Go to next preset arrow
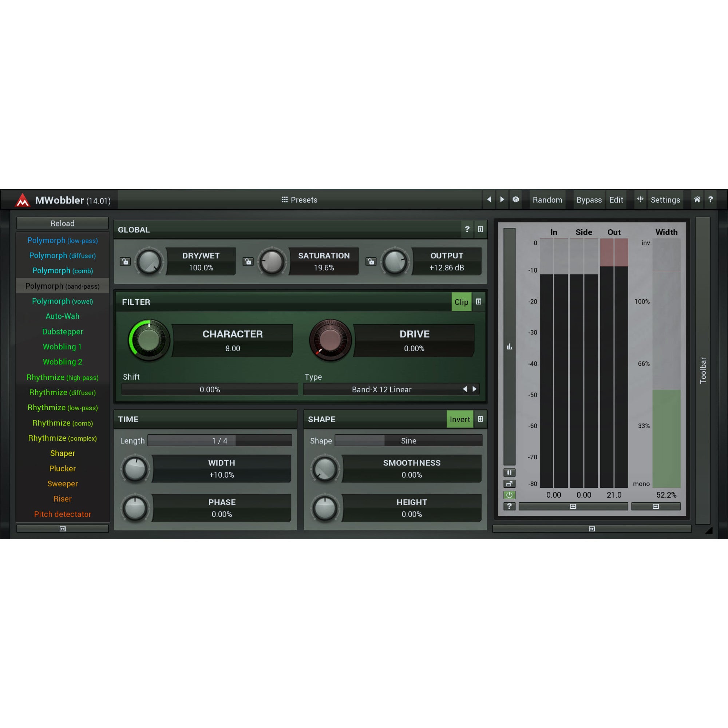The height and width of the screenshot is (728, 728). tap(502, 199)
